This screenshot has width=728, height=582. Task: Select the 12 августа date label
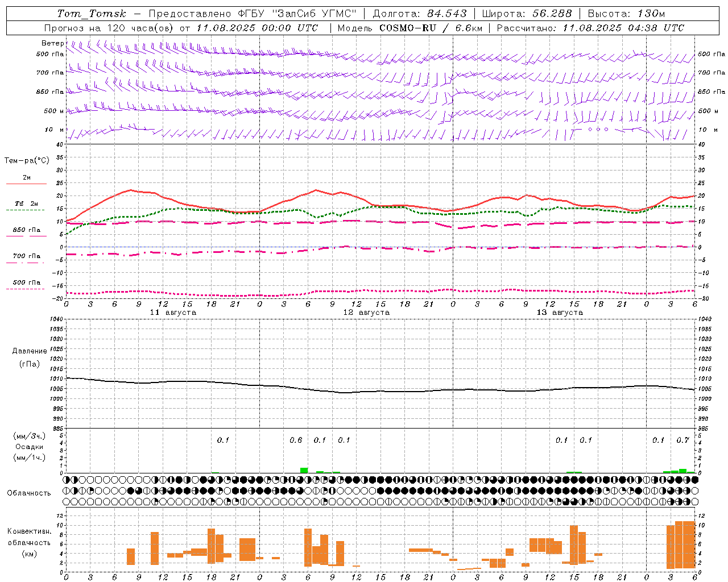point(366,312)
